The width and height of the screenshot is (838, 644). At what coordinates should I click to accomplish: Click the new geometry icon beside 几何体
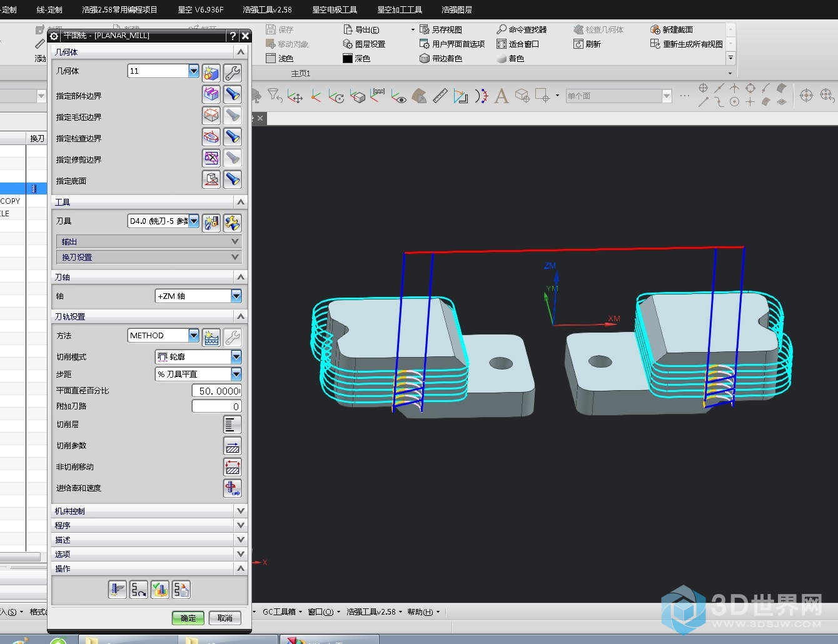point(211,73)
